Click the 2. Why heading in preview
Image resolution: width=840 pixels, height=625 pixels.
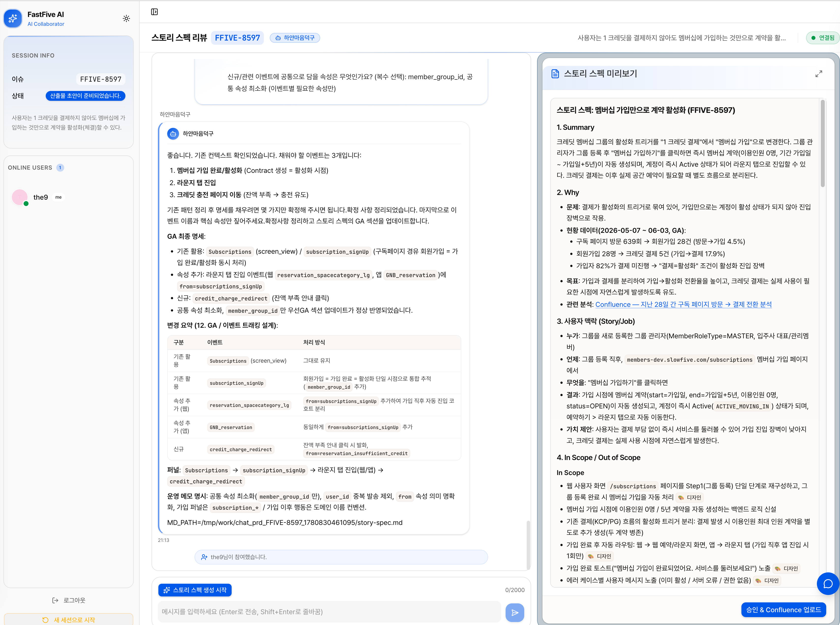tap(568, 193)
